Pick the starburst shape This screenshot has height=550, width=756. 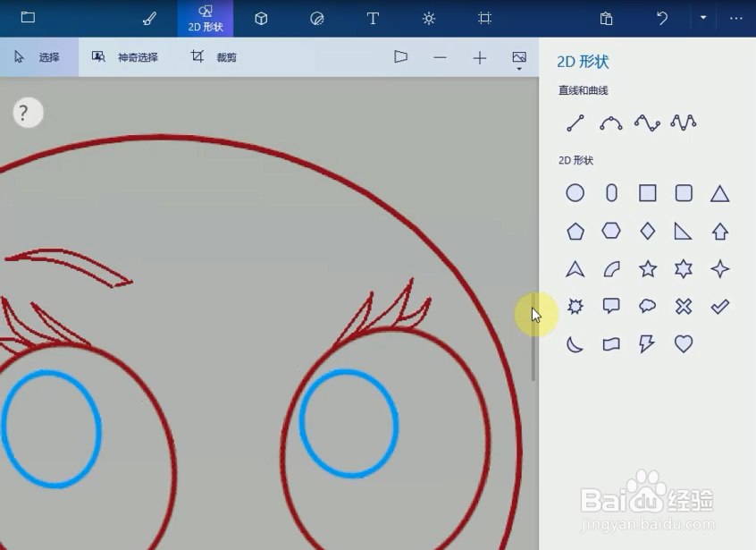coord(575,307)
